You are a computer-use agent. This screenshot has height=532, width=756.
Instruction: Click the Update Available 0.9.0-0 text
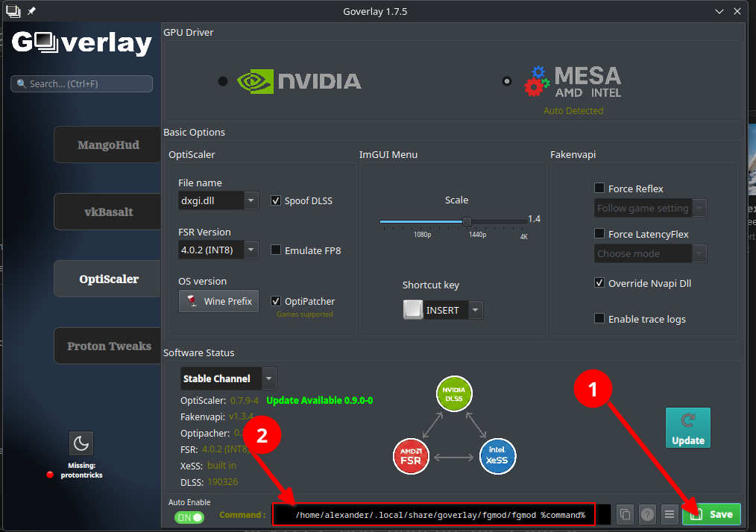(319, 400)
